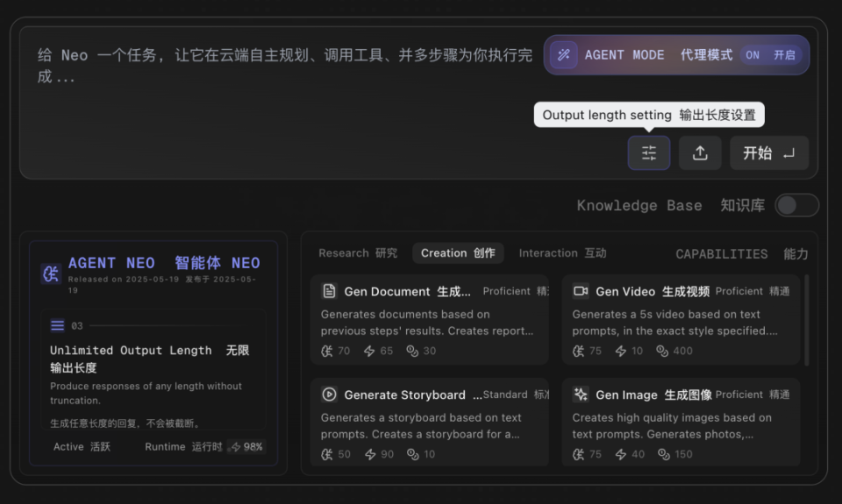This screenshot has height=504, width=842.
Task: Click the Proficient label on Gen Video
Action: 753,291
